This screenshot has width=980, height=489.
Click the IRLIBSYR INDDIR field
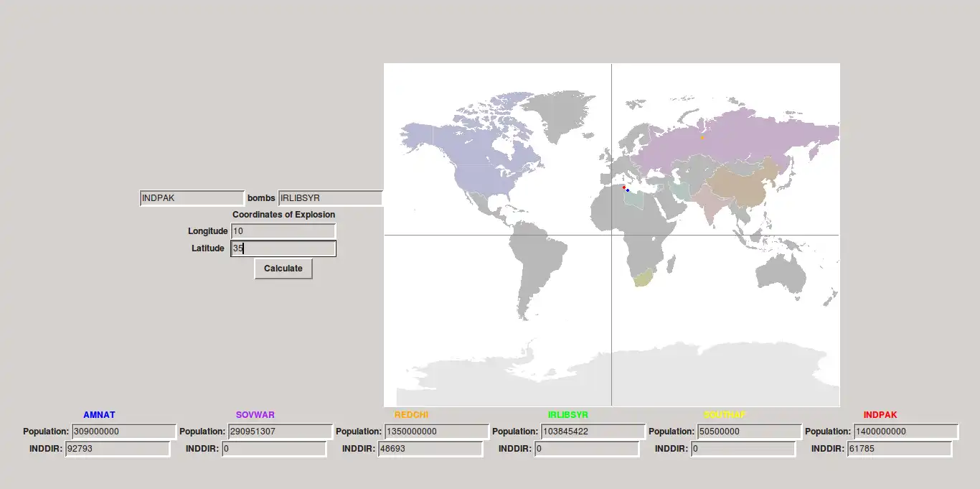tap(587, 449)
